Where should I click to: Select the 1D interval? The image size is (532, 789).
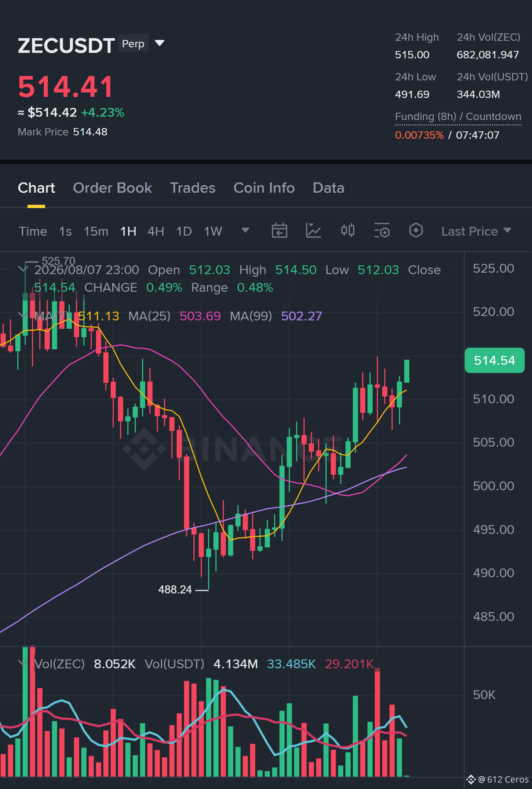[x=184, y=231]
